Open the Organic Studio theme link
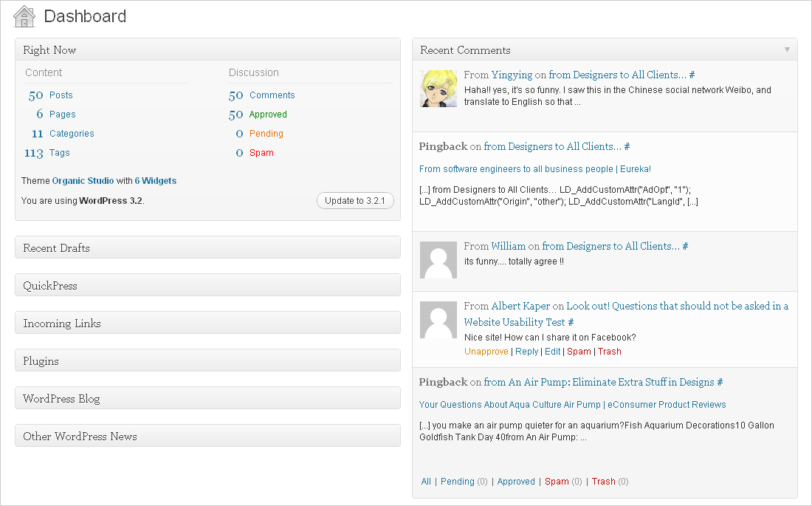The image size is (812, 506). (83, 180)
